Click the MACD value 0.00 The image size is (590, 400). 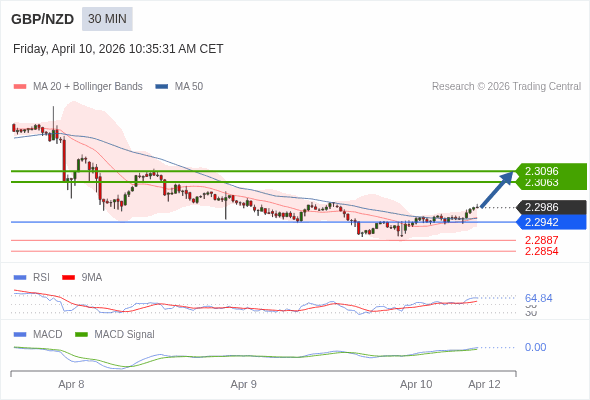point(535,347)
